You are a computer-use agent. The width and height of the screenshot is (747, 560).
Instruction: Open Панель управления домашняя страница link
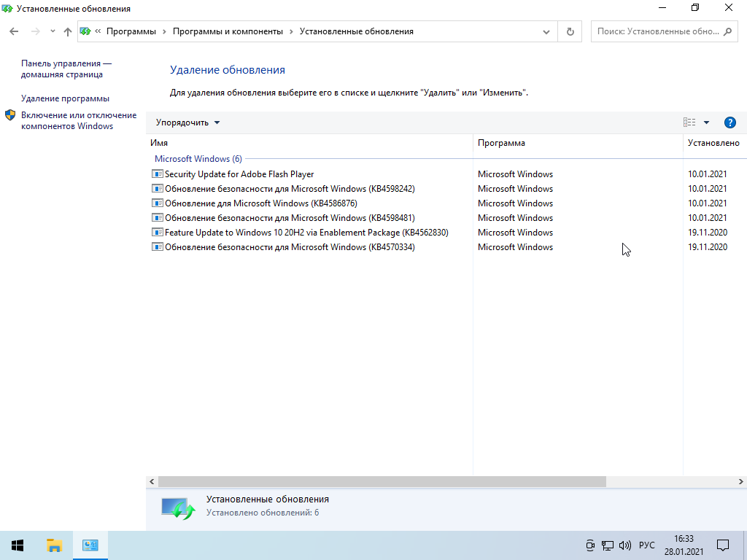tap(66, 69)
